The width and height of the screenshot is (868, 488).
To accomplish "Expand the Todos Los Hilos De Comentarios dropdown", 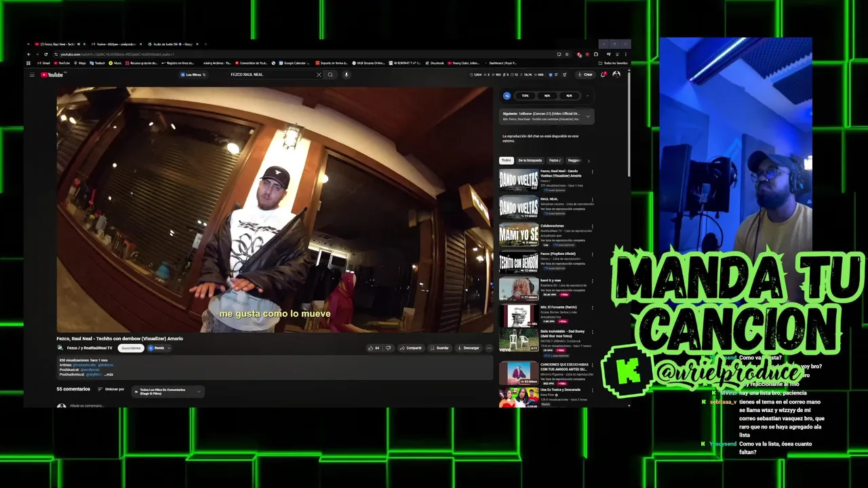I will (x=167, y=391).
